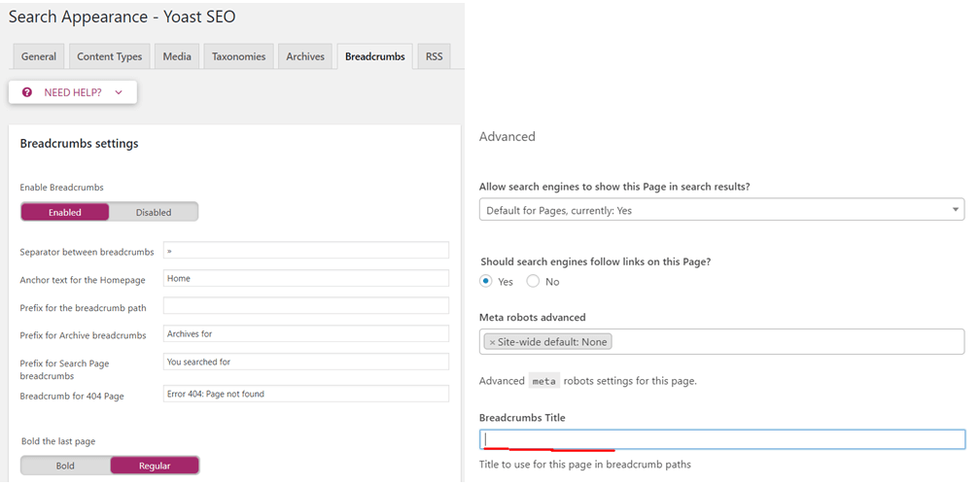The width and height of the screenshot is (980, 485).
Task: Click 'Allow search engines to show this Page' label
Action: [x=615, y=187]
